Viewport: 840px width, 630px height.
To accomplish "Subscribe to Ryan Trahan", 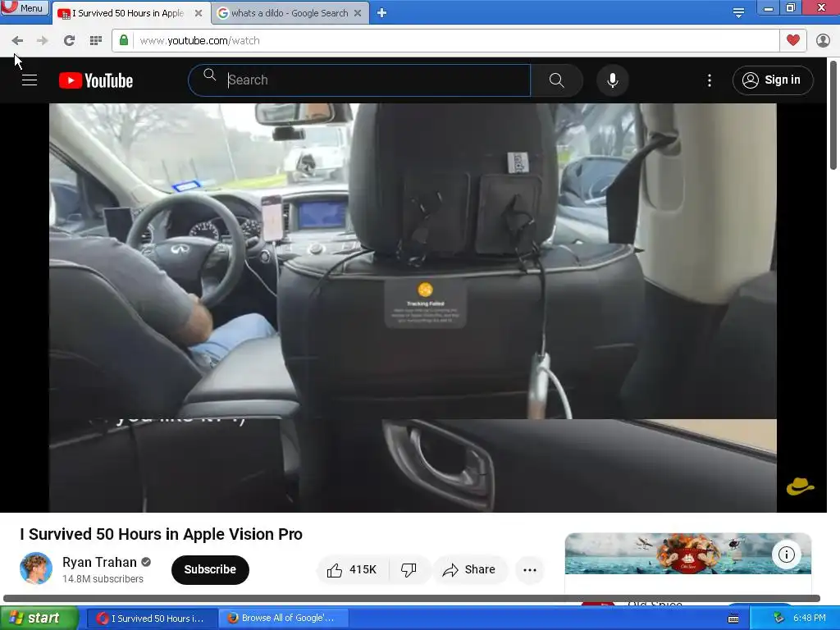I will coord(210,569).
